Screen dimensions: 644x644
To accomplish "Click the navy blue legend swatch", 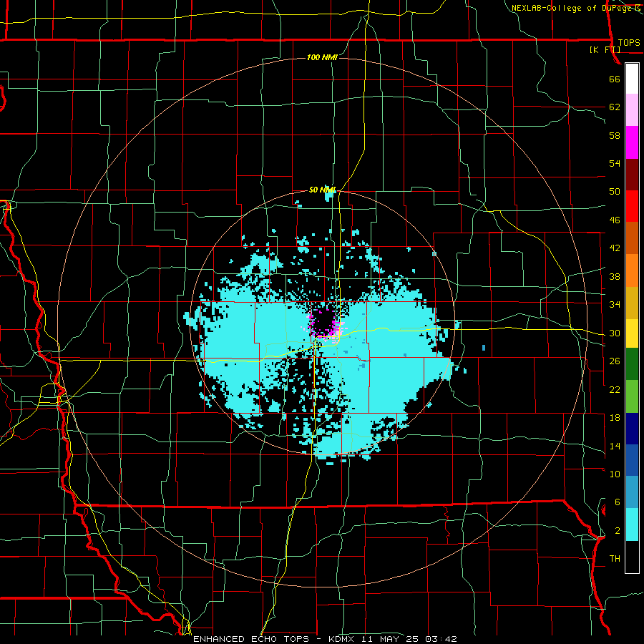I will click(632, 429).
